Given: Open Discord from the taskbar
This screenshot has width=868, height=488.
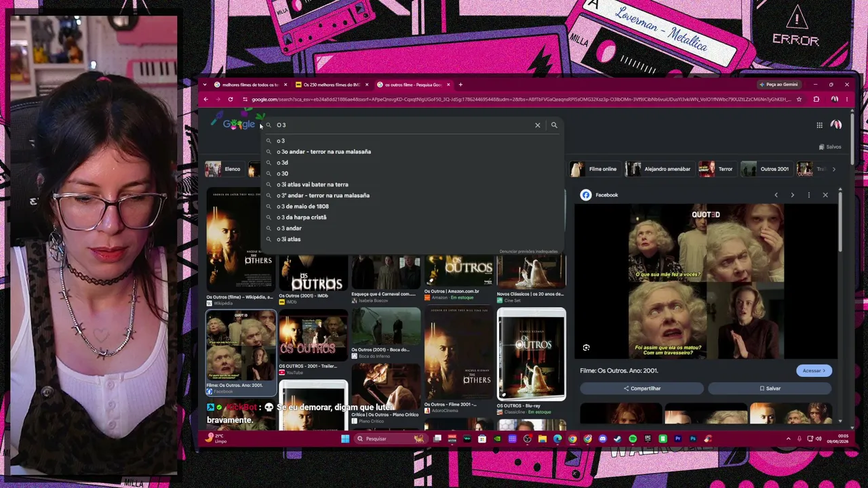Looking at the screenshot, I should (602, 439).
